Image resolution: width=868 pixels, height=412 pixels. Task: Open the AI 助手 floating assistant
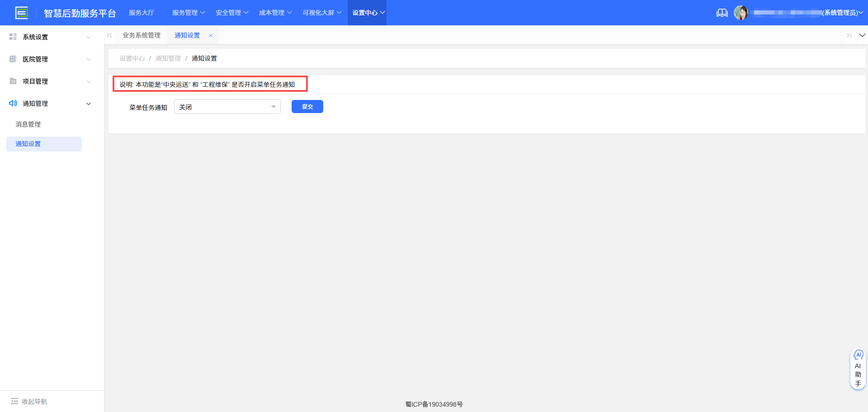(858, 369)
